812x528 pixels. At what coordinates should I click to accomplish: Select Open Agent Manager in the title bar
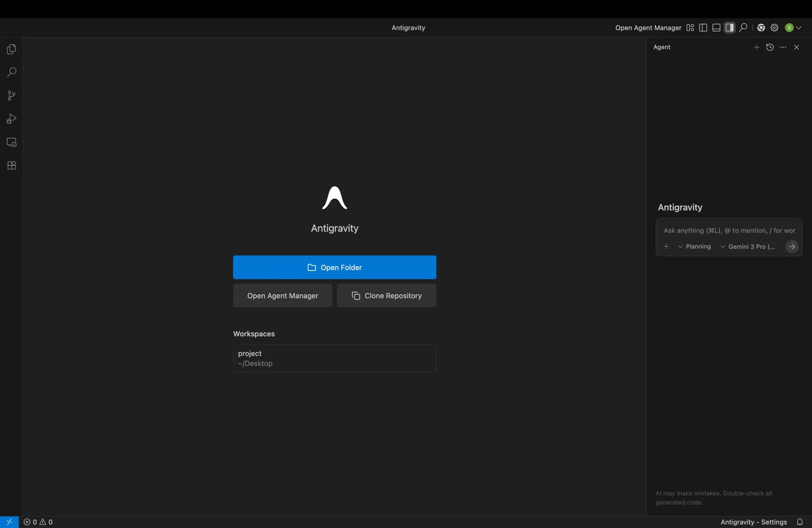[648, 27]
